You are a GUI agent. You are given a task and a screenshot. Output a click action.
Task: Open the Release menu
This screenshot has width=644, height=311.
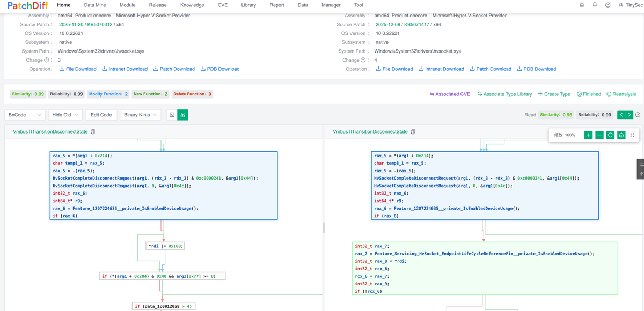pos(158,5)
